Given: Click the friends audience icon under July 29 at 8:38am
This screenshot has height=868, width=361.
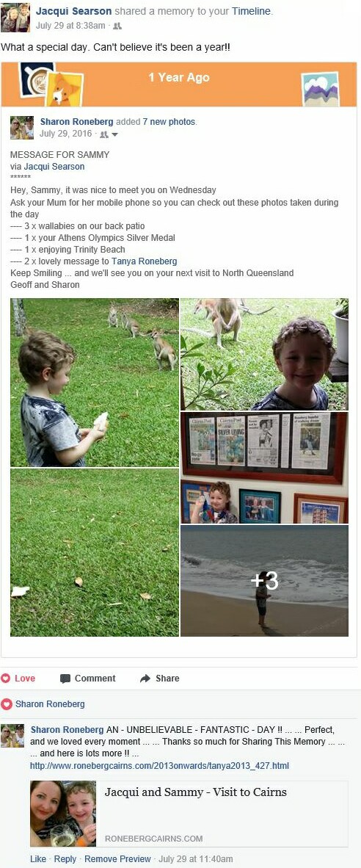Looking at the screenshot, I should click(x=117, y=26).
